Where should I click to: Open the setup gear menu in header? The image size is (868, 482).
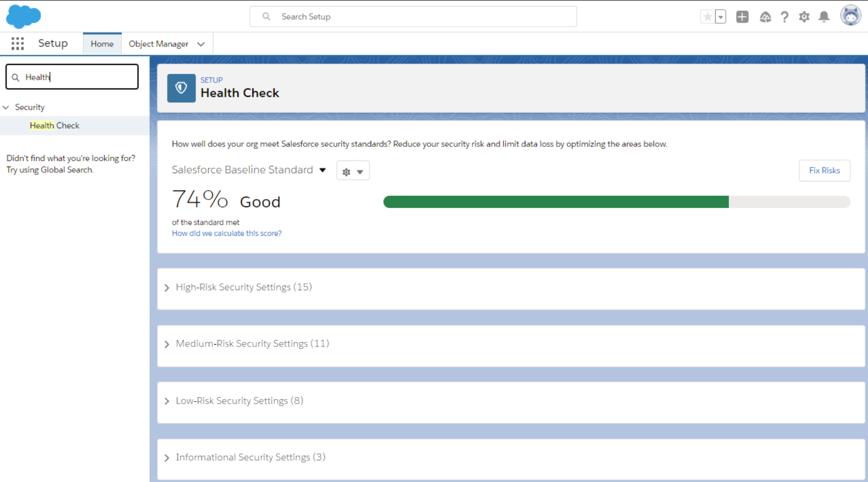pos(804,17)
